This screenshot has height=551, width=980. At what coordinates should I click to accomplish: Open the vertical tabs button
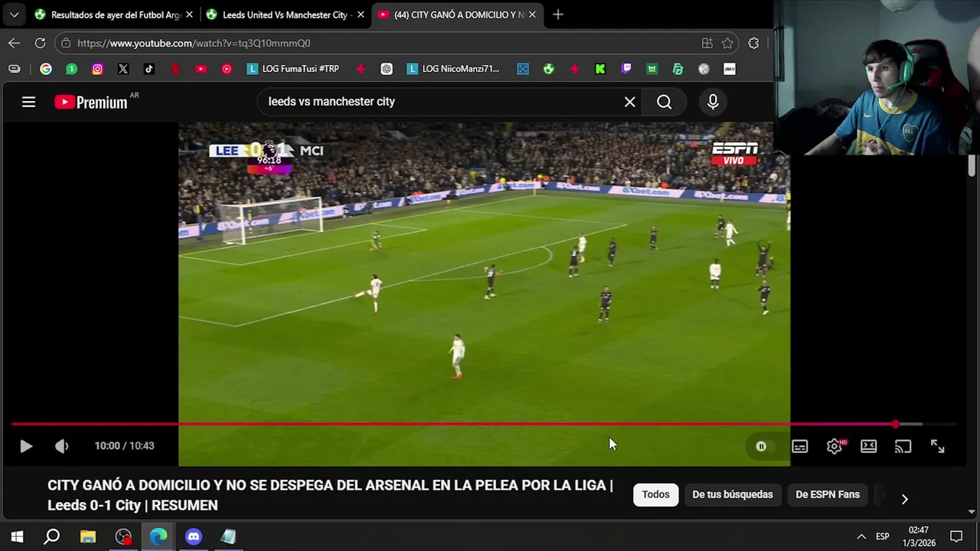[14, 69]
